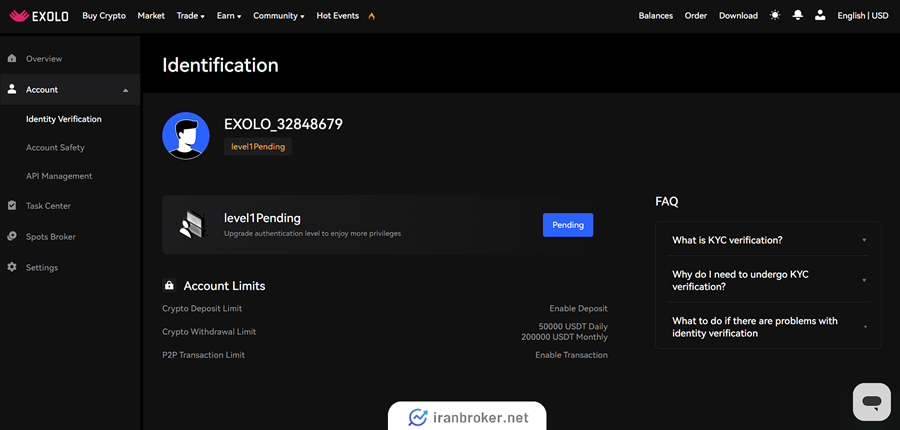Open the live chat support bubble
900x430 pixels.
pyautogui.click(x=871, y=402)
